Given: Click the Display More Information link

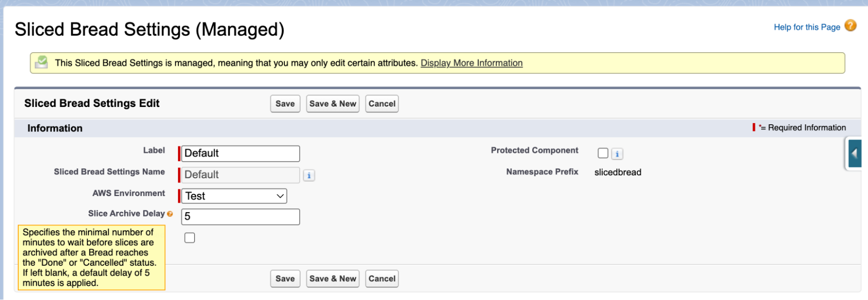Looking at the screenshot, I should pos(472,63).
